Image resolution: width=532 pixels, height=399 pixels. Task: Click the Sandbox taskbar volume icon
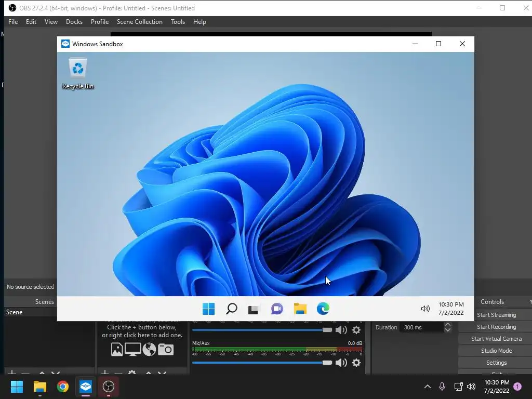pyautogui.click(x=425, y=309)
